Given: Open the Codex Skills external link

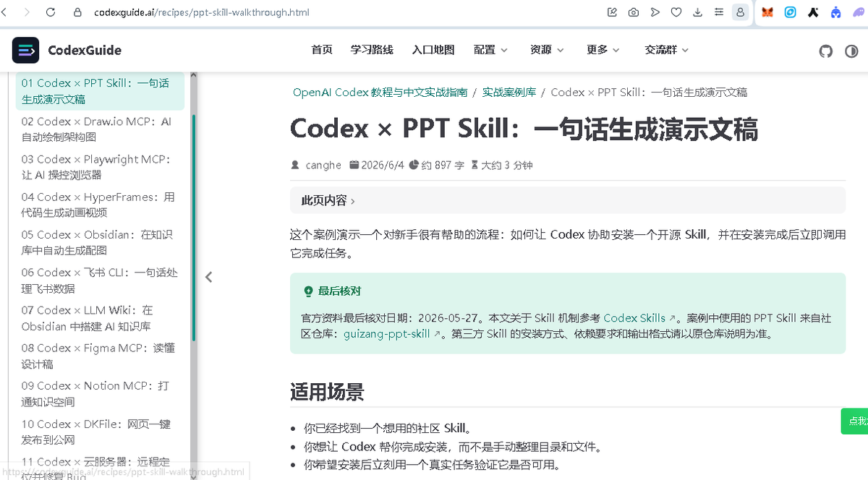Looking at the screenshot, I should 639,318.
